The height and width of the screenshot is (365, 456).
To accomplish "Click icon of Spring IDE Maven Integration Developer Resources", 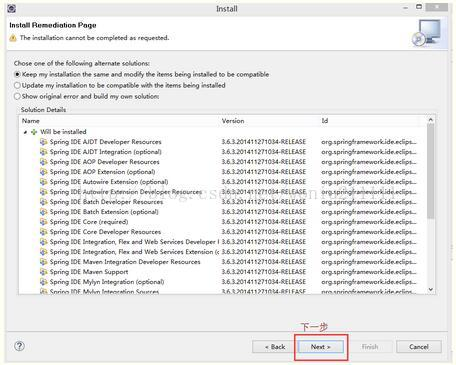I will pyautogui.click(x=43, y=262).
